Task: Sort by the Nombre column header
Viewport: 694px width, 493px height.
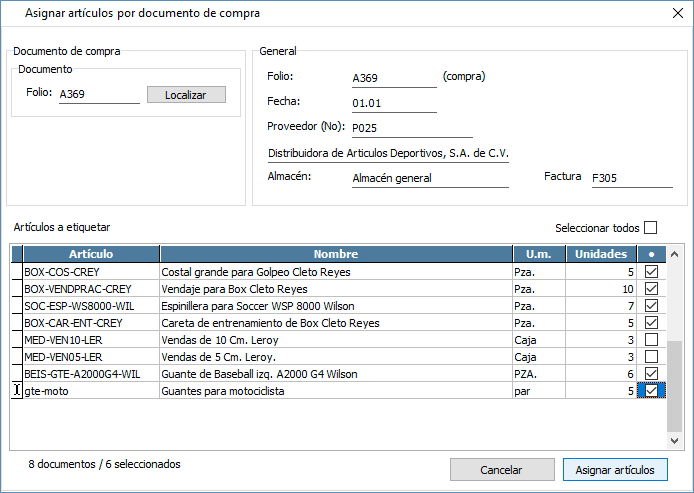Action: [335, 254]
